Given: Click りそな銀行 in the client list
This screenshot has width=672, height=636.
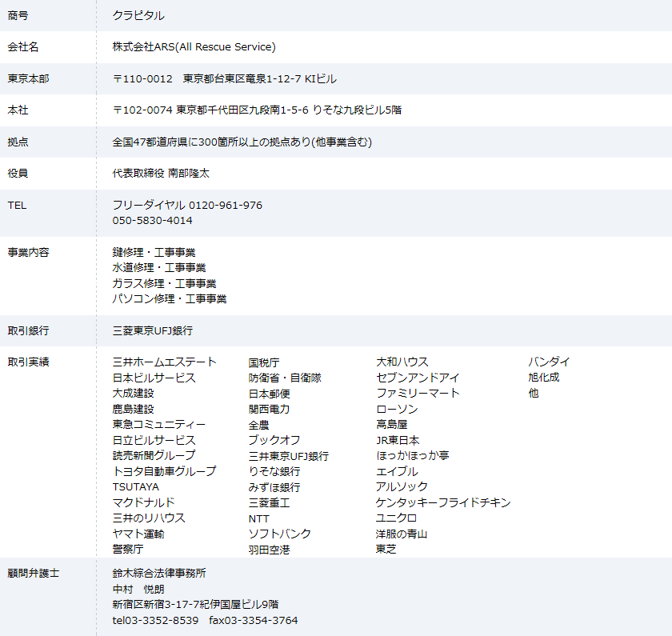Looking at the screenshot, I should coord(274,471).
